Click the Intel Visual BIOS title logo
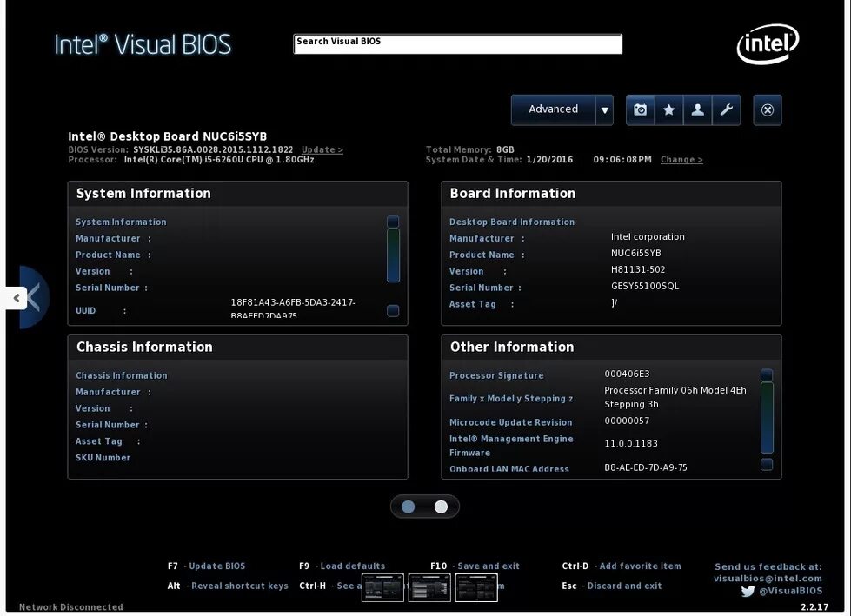This screenshot has height=616, width=851. coord(143,44)
